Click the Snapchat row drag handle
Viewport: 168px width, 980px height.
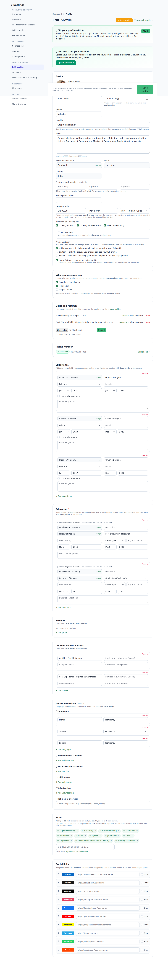coord(59,924)
